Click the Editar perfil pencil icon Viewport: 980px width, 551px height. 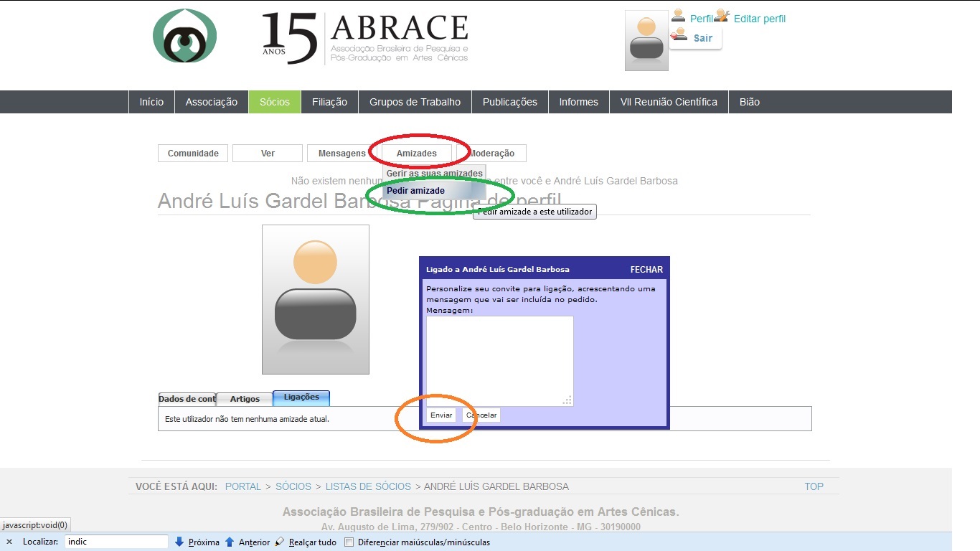click(x=722, y=16)
